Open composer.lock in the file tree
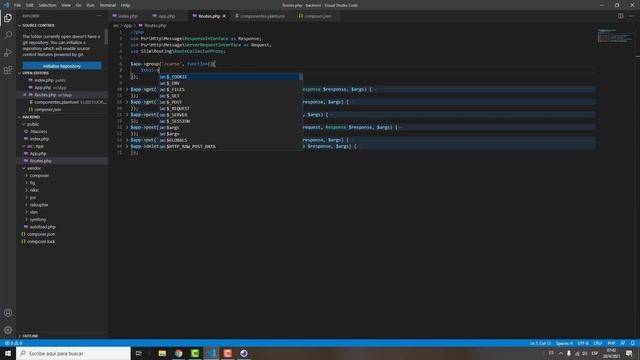Viewport: 640px width, 360px height. click(x=41, y=242)
